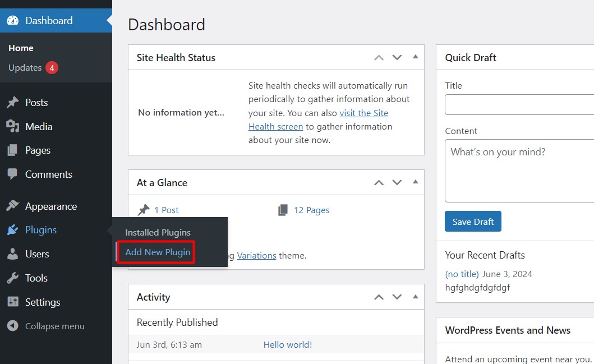Open the Dashboard menu item
Viewport: 594px width, 364px height.
tap(56, 20)
